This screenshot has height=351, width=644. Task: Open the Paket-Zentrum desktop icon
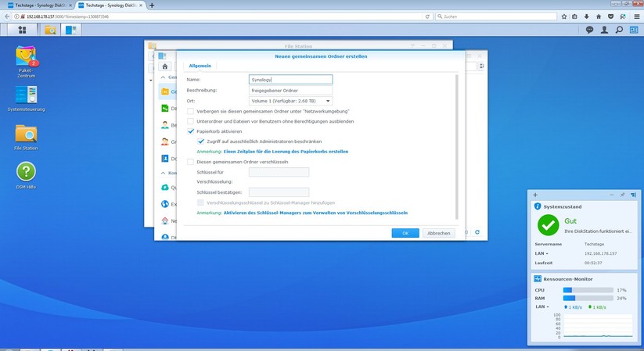coord(27,57)
